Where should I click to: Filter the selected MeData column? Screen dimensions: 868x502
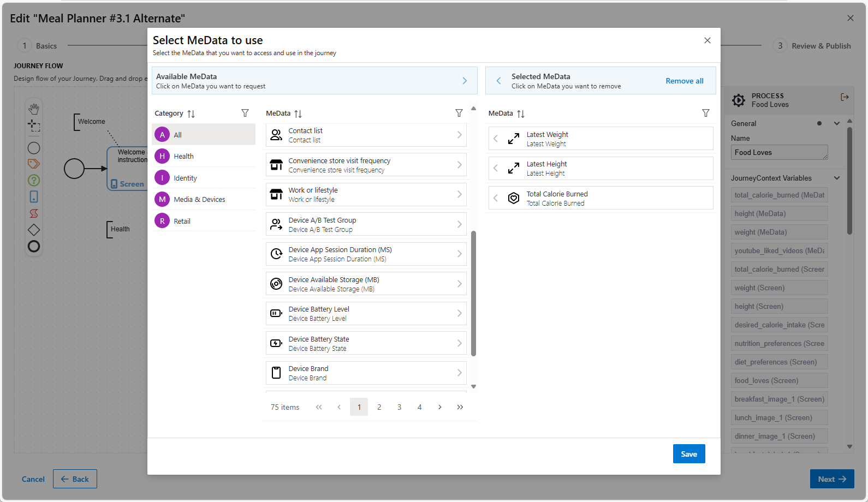(x=706, y=113)
